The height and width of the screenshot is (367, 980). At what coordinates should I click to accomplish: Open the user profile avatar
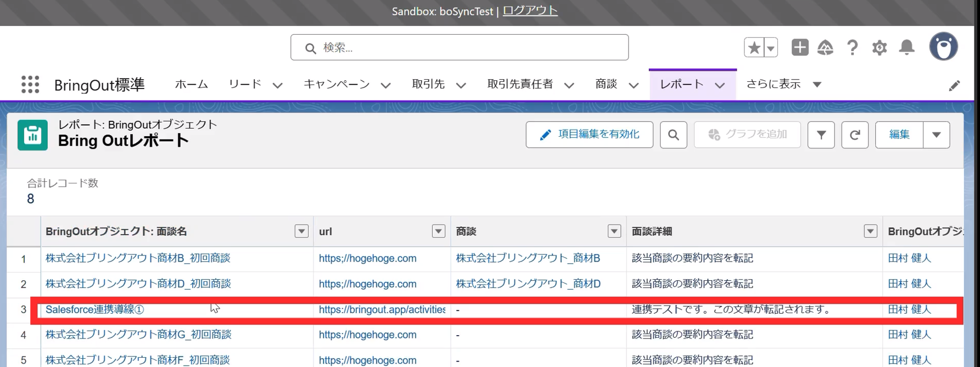944,47
